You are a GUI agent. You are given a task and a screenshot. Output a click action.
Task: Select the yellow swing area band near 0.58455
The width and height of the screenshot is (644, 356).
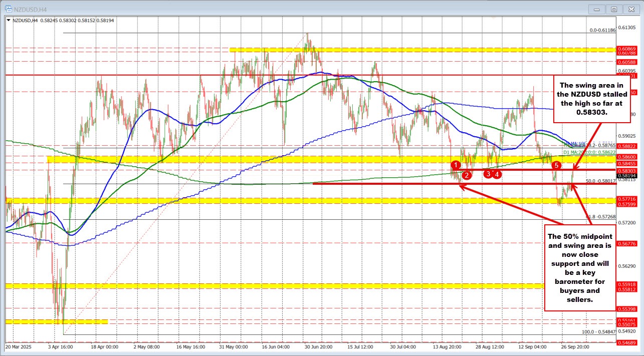pyautogui.click(x=200, y=160)
